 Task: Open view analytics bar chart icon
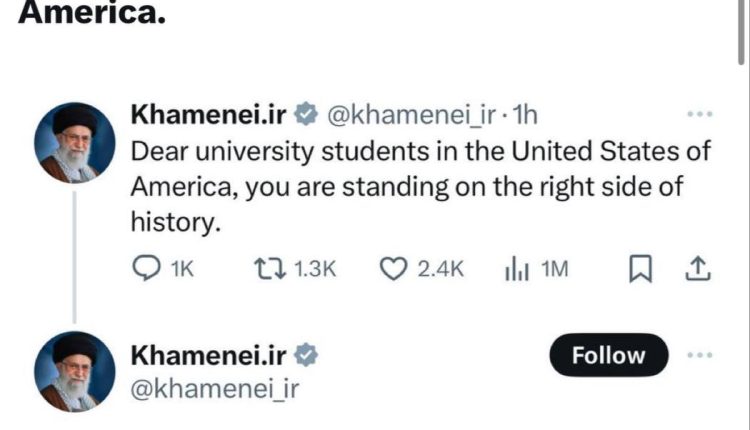516,268
